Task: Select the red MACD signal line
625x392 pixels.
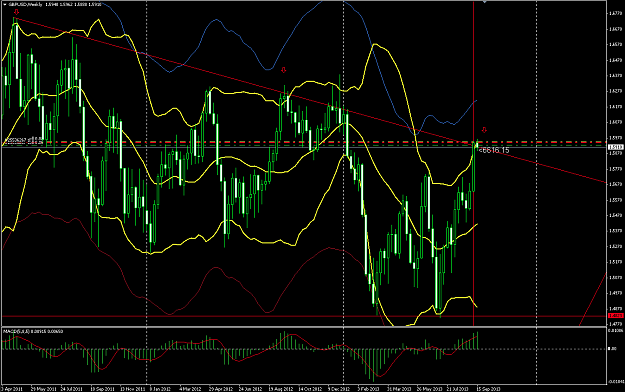Action: tap(239, 361)
